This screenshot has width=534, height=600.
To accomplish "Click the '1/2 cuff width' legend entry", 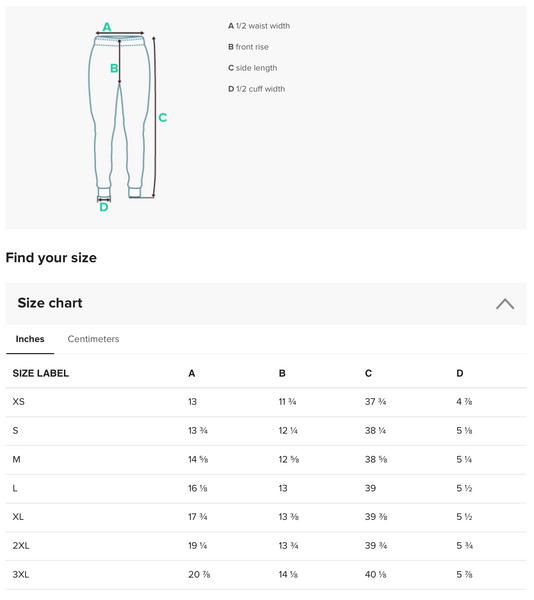I will pos(259,90).
